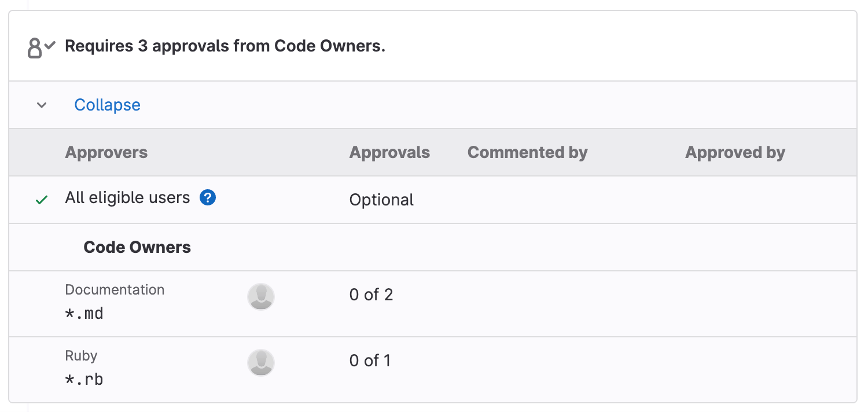
Task: Click the chevron next to Collapse
Action: coord(41,105)
